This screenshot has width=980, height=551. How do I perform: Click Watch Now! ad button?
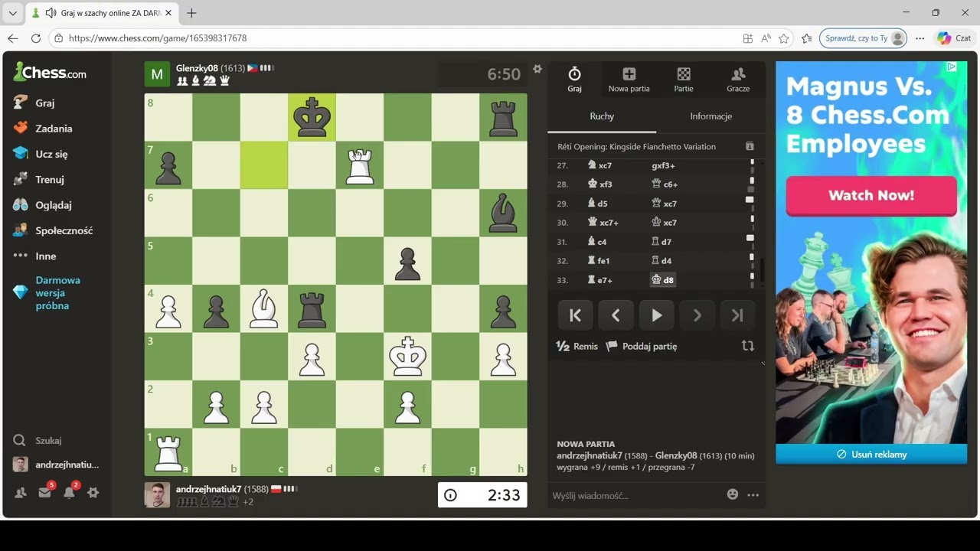[871, 195]
